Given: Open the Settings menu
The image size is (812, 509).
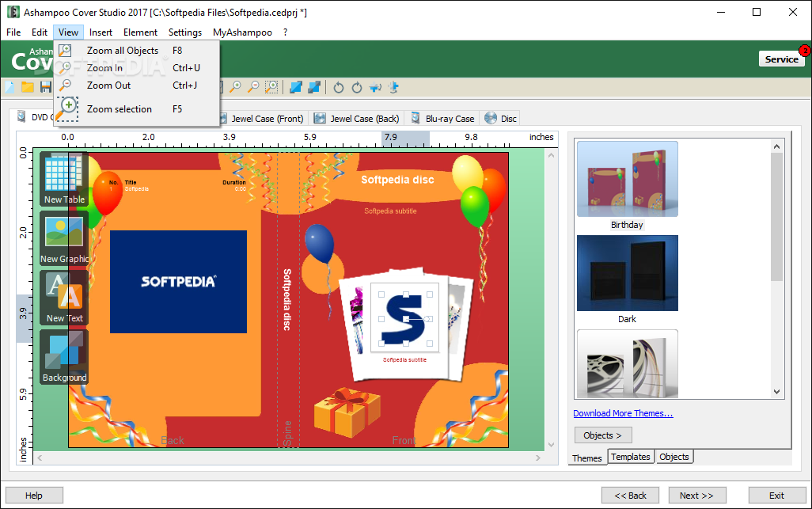Looking at the screenshot, I should tap(185, 32).
